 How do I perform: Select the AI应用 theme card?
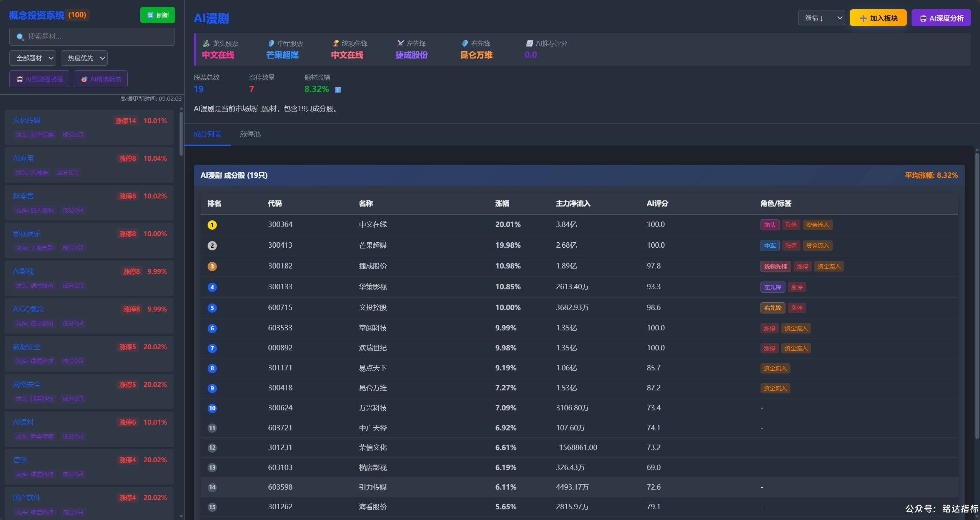89,165
